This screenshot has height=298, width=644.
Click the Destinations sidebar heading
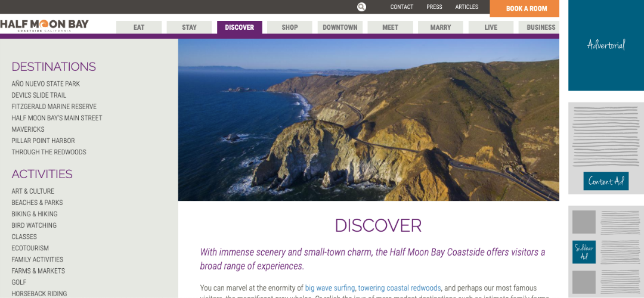coord(54,67)
